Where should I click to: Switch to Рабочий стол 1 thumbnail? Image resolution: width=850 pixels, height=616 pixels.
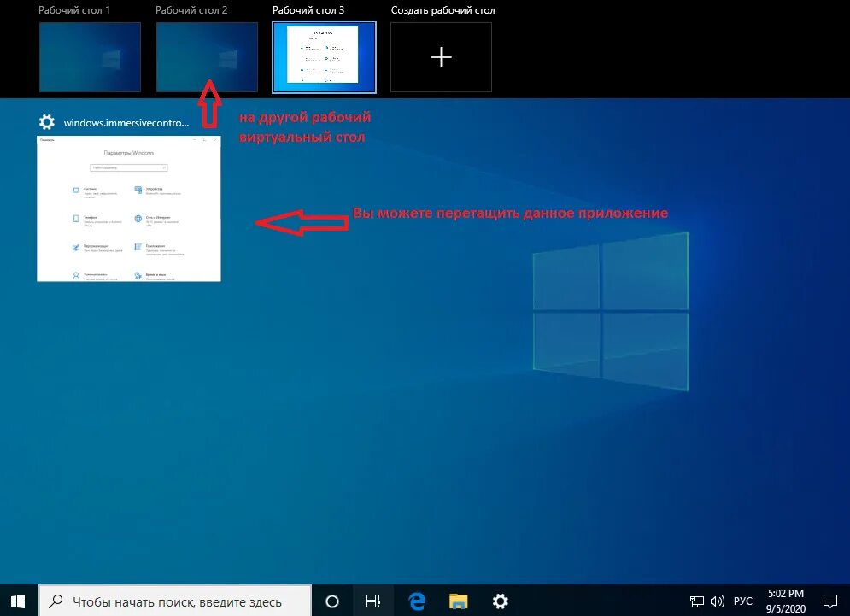[x=90, y=57]
